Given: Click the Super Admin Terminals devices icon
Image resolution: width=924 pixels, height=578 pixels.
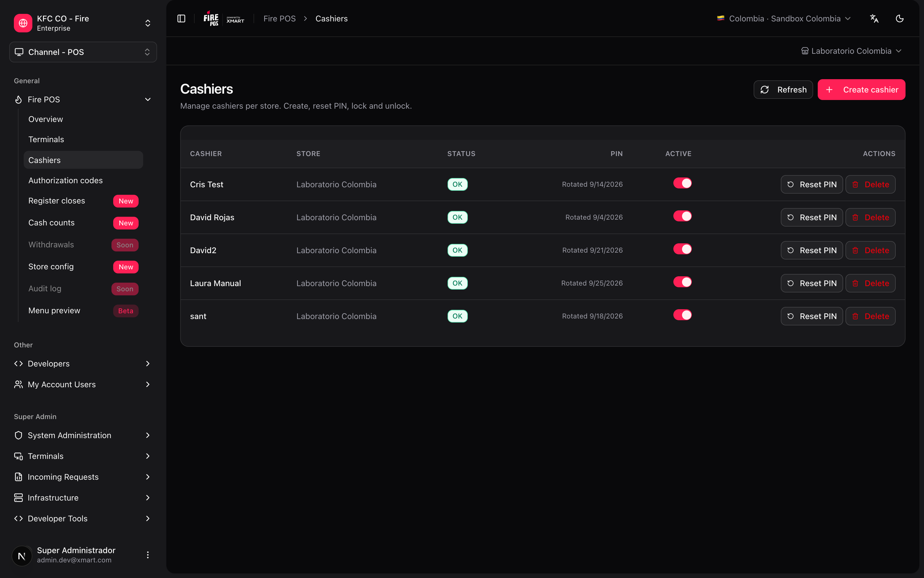Looking at the screenshot, I should pos(18,456).
